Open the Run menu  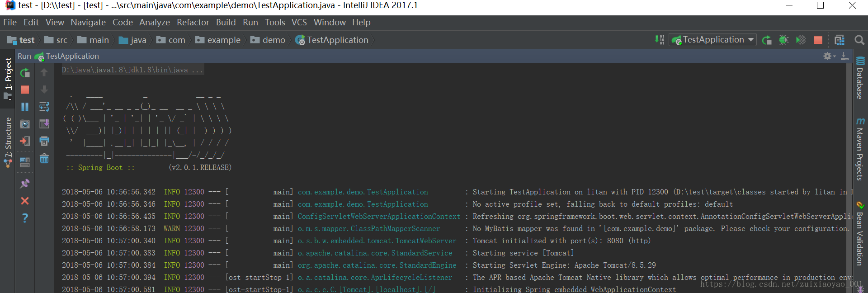[250, 22]
